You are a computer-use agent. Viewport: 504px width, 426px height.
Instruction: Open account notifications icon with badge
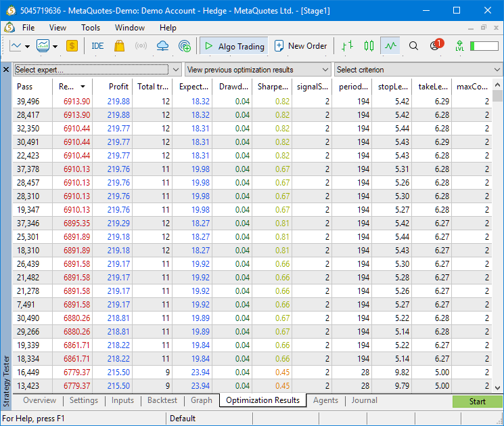click(x=436, y=46)
